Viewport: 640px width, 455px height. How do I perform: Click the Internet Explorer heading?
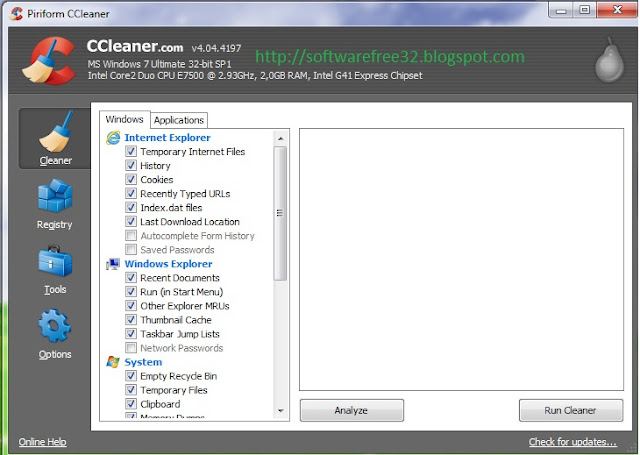click(x=167, y=138)
